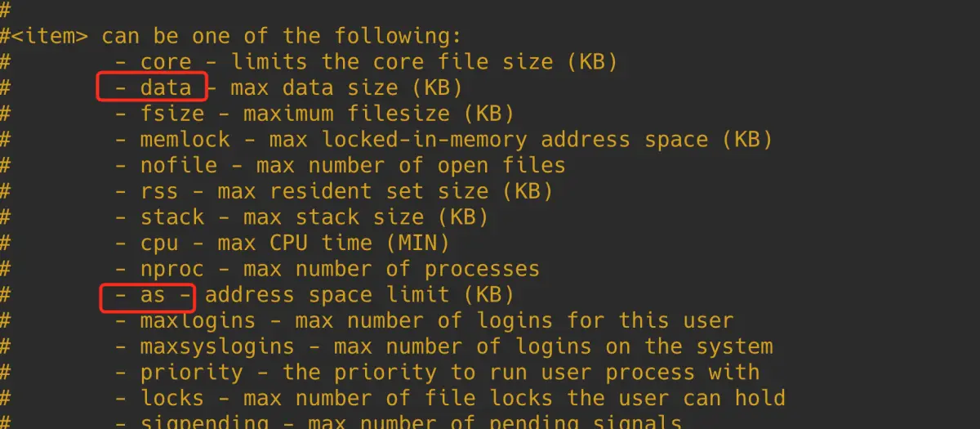Click the '(MIN)' unit after CPU time
Viewport: 980px width, 429px height.
coord(417,244)
